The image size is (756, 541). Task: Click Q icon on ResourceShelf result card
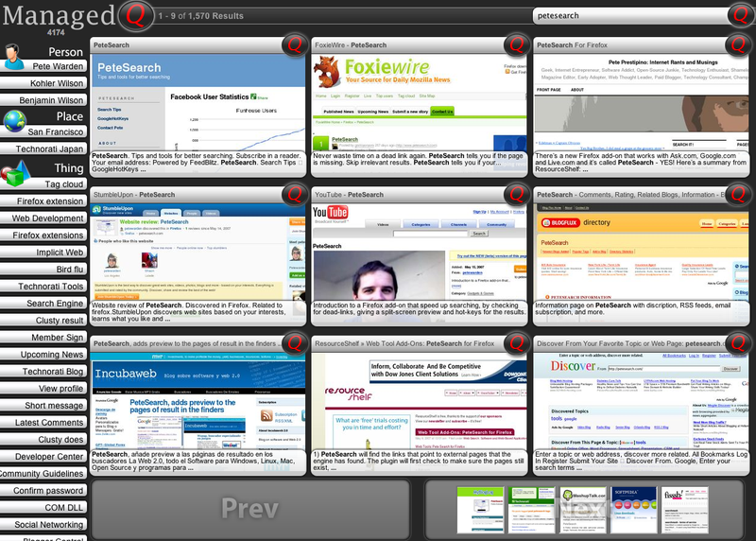(515, 345)
